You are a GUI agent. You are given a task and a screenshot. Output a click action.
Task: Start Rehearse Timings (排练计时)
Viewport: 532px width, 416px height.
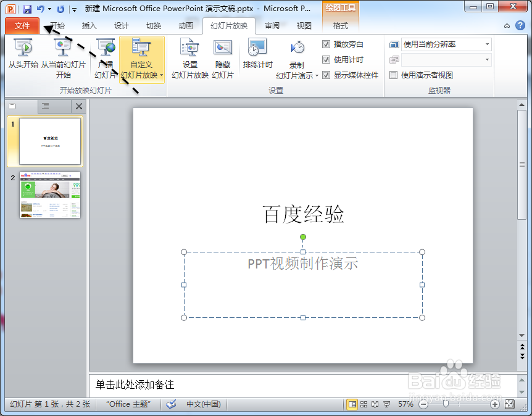(257, 54)
